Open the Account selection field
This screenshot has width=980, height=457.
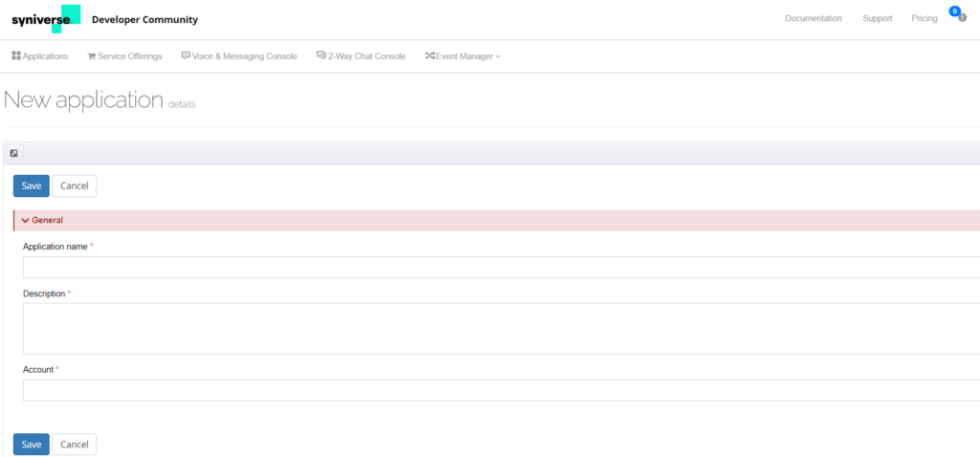click(498, 390)
